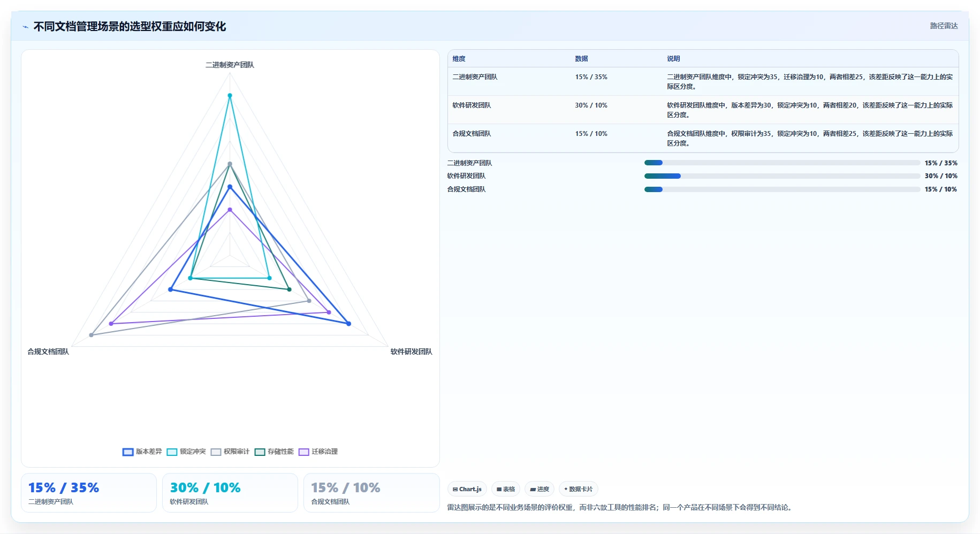This screenshot has height=534, width=980.
Task: Click the 30% / 10% value beside progress bar
Action: (941, 176)
